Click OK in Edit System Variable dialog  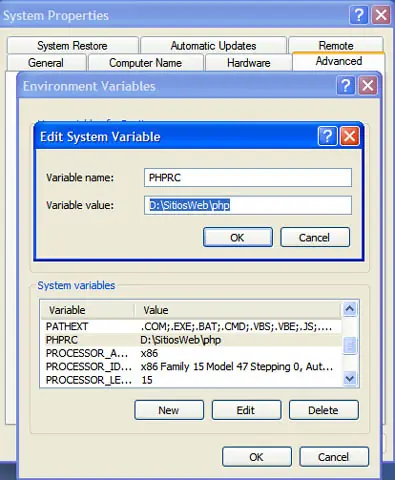click(238, 237)
